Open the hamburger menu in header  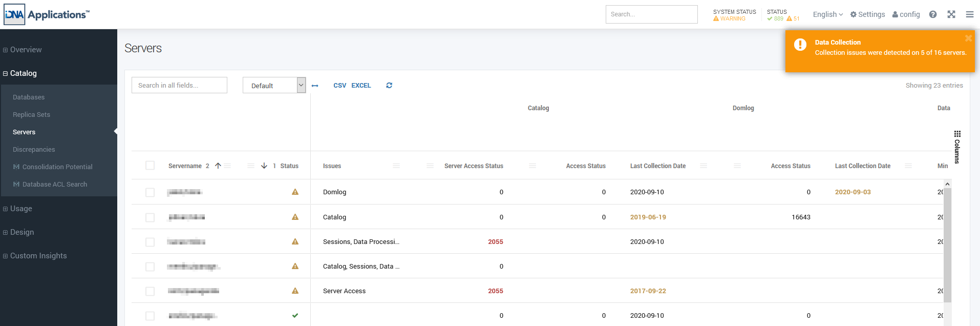pyautogui.click(x=970, y=14)
